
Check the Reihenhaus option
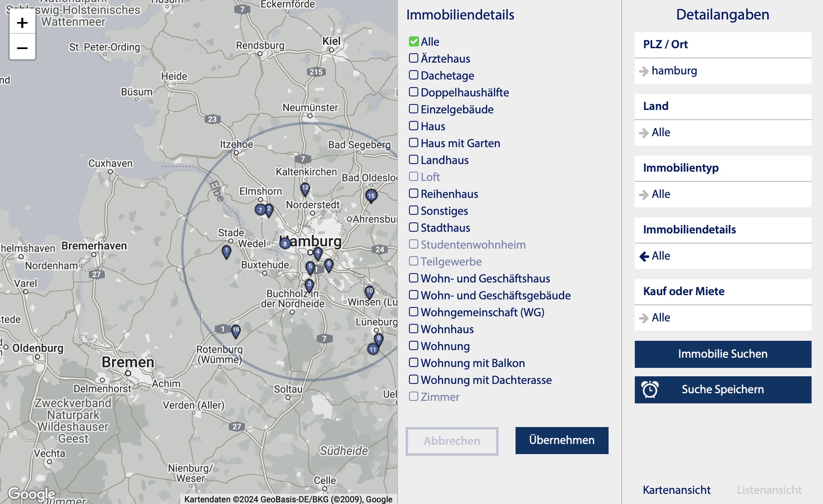pyautogui.click(x=414, y=194)
